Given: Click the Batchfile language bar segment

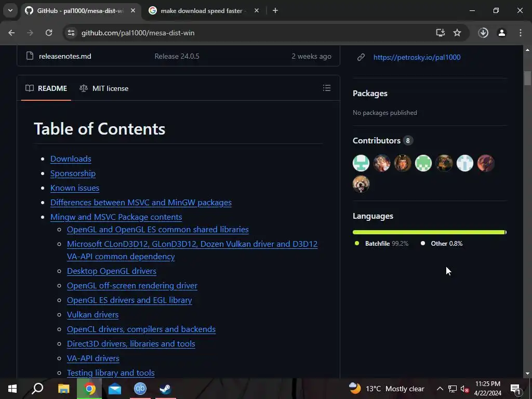Looking at the screenshot, I should click(429, 232).
